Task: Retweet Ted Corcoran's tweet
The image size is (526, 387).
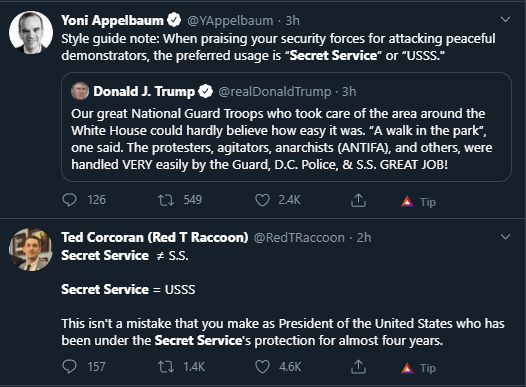Action: [x=166, y=367]
